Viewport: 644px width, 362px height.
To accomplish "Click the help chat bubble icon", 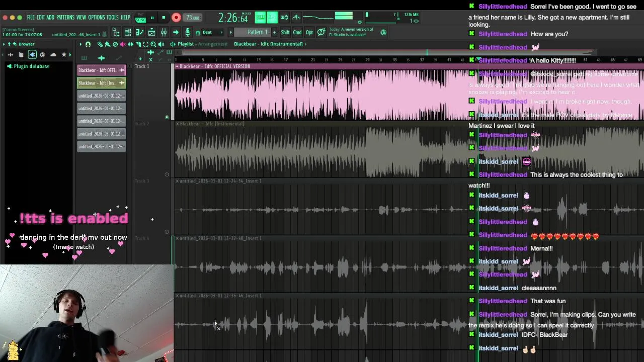I will coord(320,32).
